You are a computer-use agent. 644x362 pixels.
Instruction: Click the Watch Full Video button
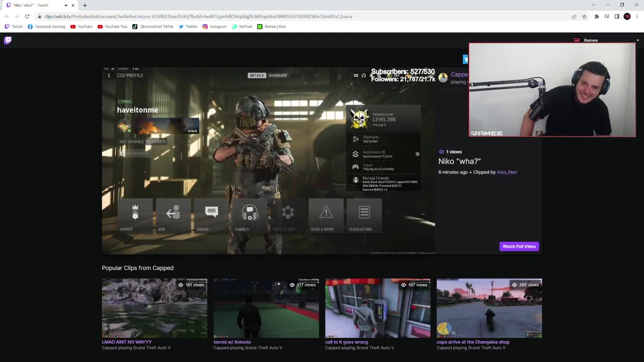pos(519,246)
